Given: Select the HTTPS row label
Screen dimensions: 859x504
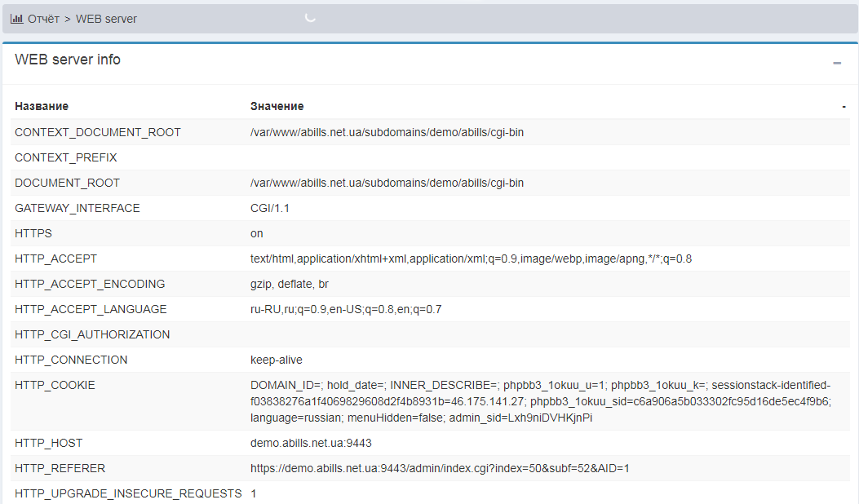Looking at the screenshot, I should pyautogui.click(x=33, y=233).
